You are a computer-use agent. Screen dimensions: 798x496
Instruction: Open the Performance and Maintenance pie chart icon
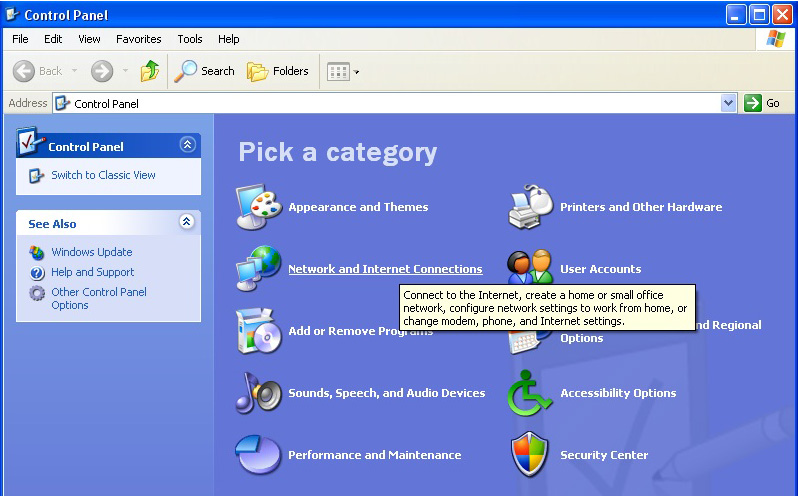click(258, 454)
